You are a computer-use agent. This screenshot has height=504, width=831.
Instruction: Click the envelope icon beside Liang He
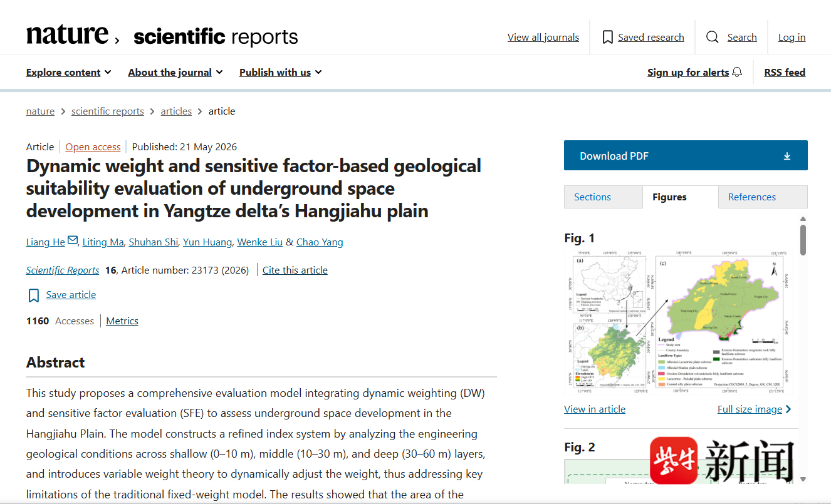click(x=73, y=240)
